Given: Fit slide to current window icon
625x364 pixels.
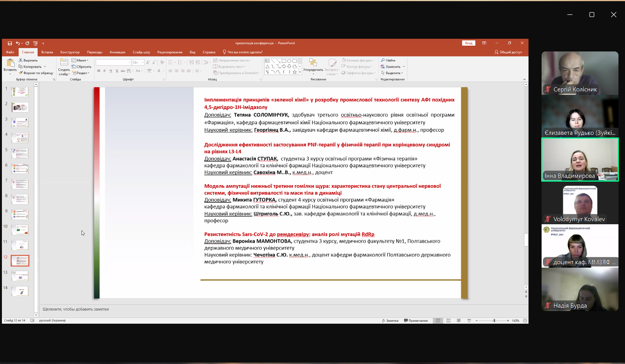Looking at the screenshot, I should (x=525, y=321).
